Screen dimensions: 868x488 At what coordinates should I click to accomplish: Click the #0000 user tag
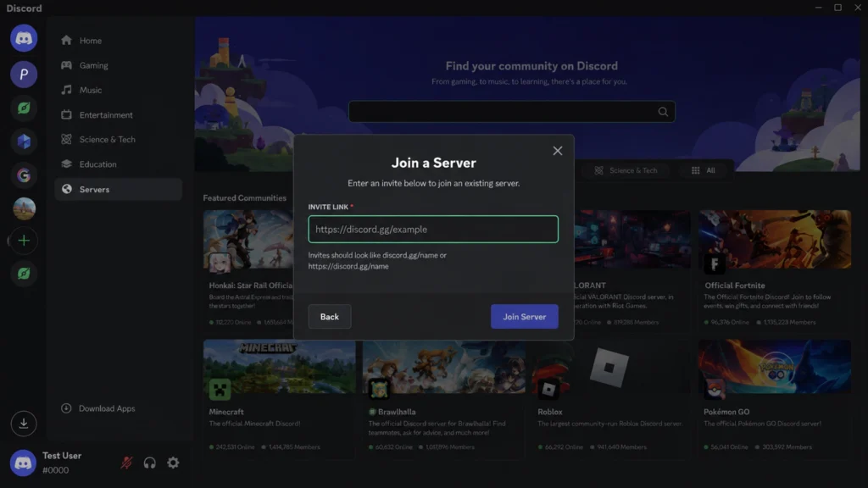[x=55, y=470]
